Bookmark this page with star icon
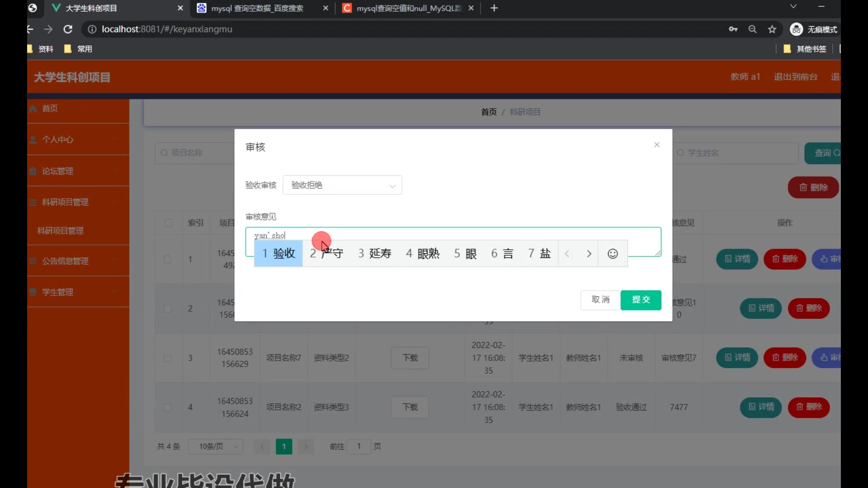 (x=772, y=29)
